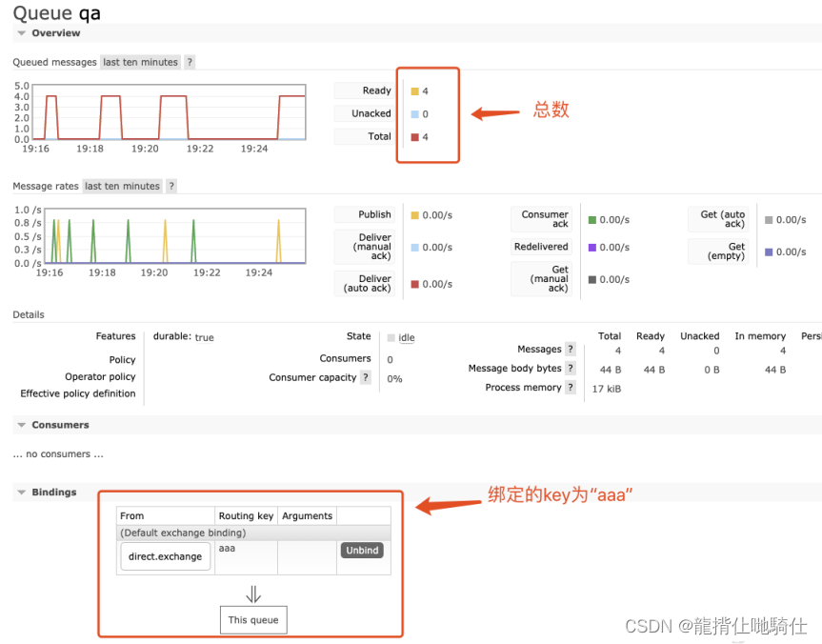Image resolution: width=822 pixels, height=644 pixels.
Task: Click the This queue box
Action: click(253, 620)
